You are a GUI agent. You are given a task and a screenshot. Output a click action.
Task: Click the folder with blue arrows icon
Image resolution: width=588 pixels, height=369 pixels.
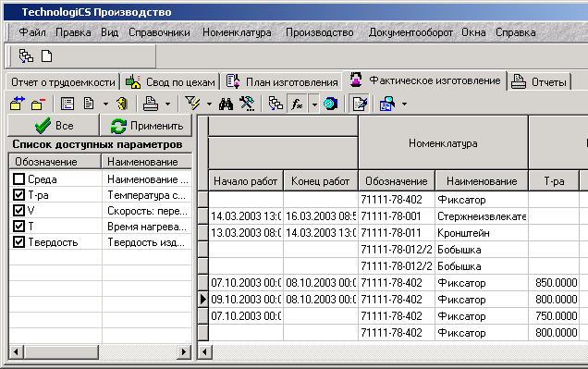point(18,104)
